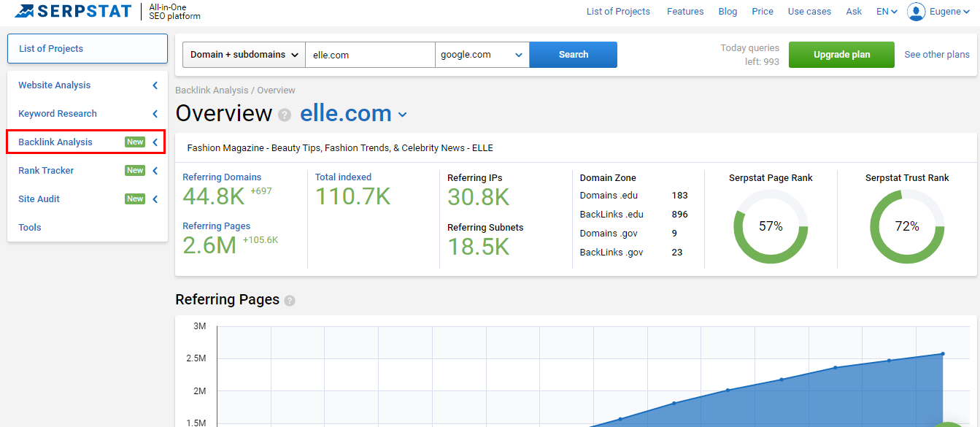
Task: Select Site Audit in the sidebar
Action: [39, 199]
